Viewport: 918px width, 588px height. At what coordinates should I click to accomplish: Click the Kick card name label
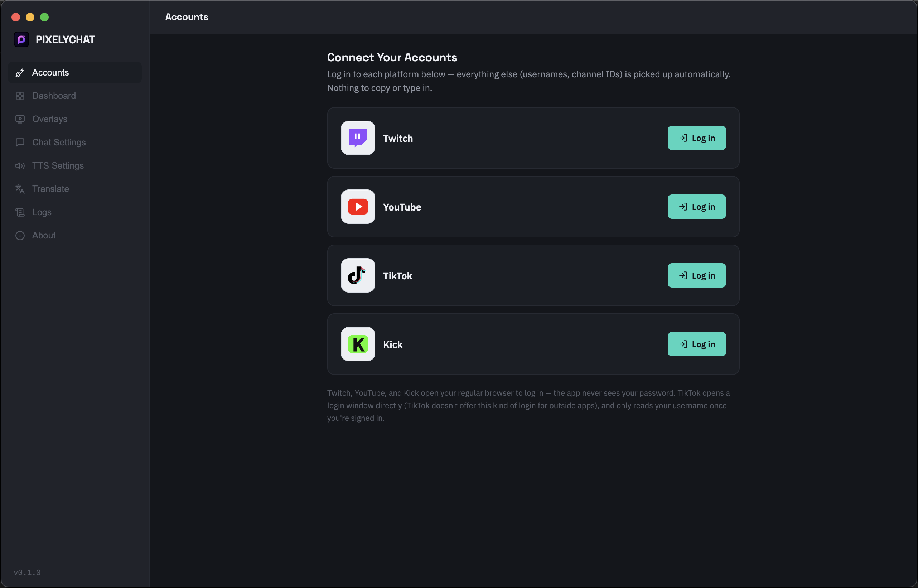tap(393, 344)
